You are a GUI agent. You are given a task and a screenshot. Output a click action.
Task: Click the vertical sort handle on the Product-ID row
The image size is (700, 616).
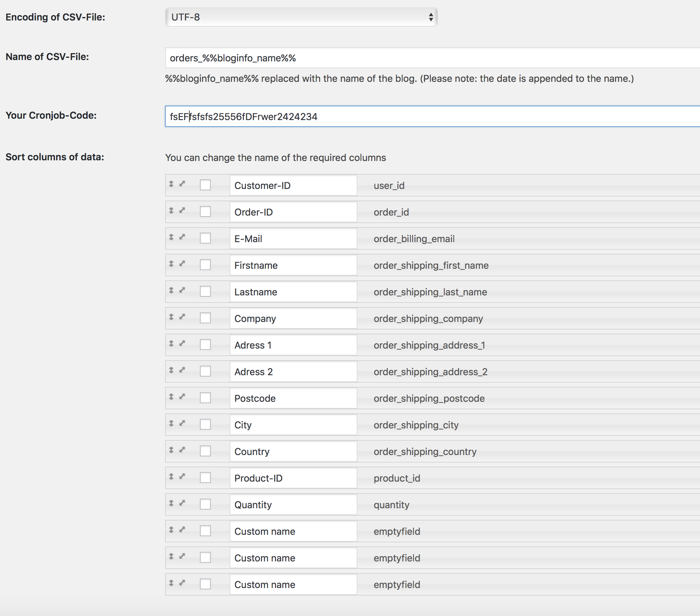point(171,476)
